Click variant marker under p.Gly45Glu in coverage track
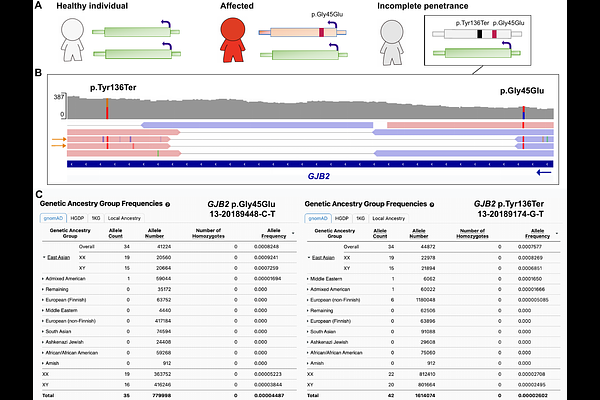 (523, 113)
